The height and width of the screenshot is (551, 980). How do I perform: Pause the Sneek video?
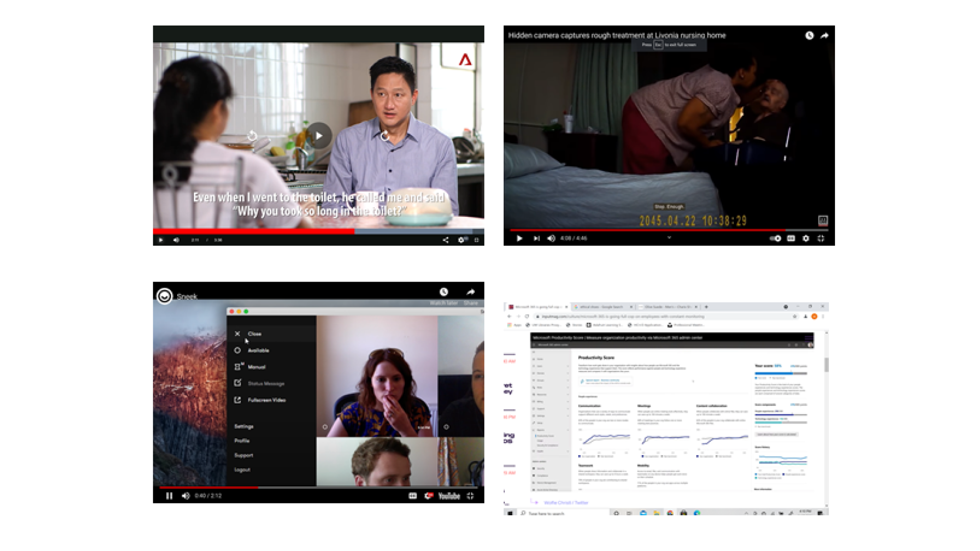169,496
